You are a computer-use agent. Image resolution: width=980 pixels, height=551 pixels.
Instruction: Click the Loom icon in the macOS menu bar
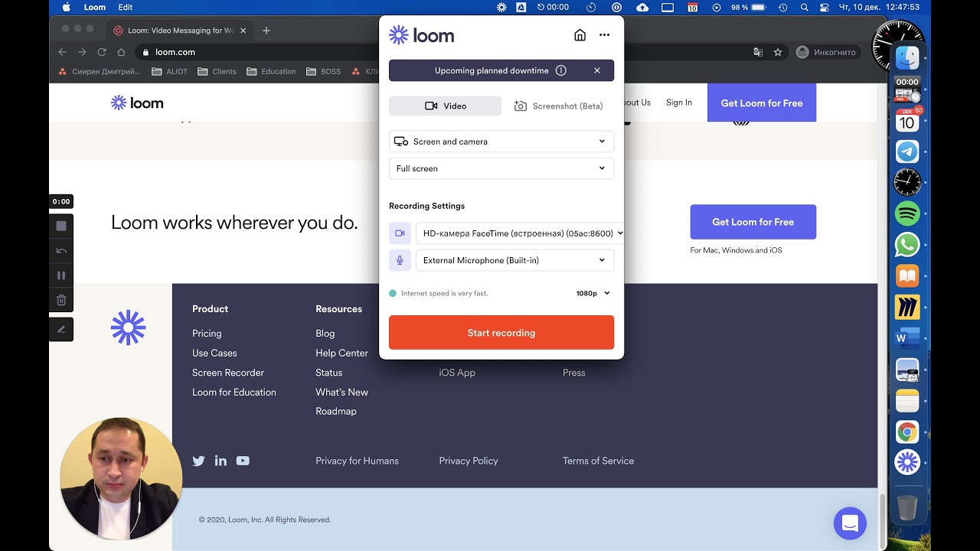501,7
